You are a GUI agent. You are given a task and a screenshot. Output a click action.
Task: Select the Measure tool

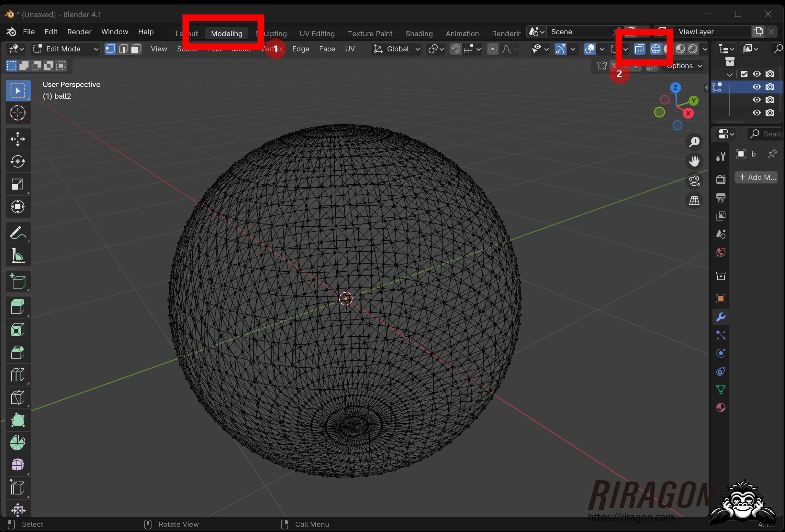17,255
